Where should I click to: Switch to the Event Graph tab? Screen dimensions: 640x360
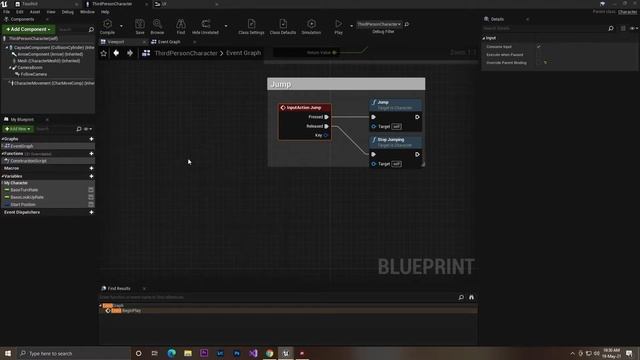point(169,42)
